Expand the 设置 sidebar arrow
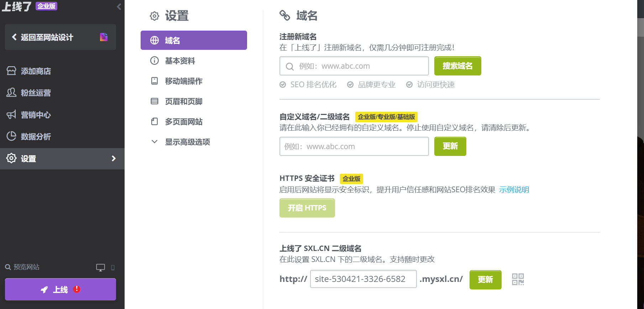 point(114,158)
